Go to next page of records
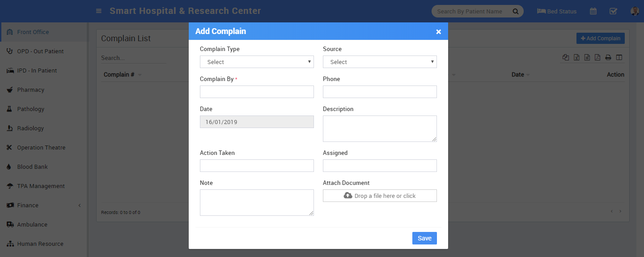The width and height of the screenshot is (644, 257). point(620,211)
